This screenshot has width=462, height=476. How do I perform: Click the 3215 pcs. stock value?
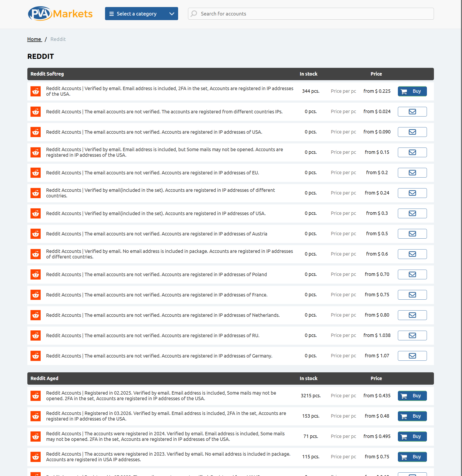tap(311, 396)
